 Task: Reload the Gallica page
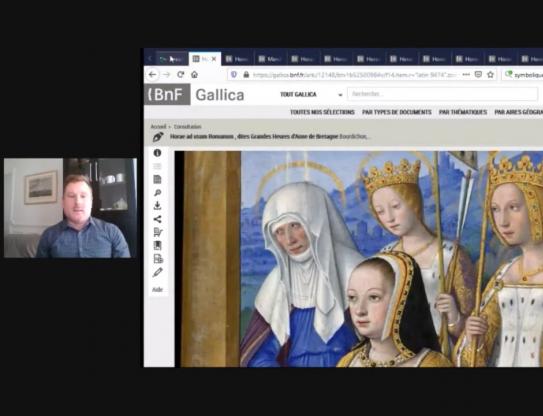180,74
